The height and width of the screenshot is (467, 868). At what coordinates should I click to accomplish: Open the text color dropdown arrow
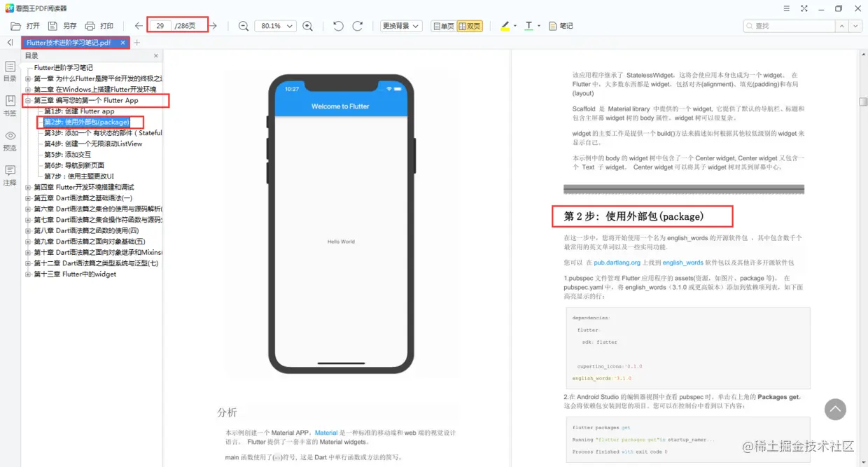[538, 26]
